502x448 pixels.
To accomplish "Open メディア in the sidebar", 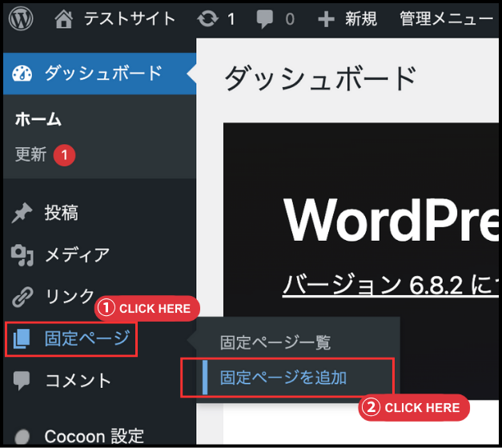I will (x=77, y=255).
